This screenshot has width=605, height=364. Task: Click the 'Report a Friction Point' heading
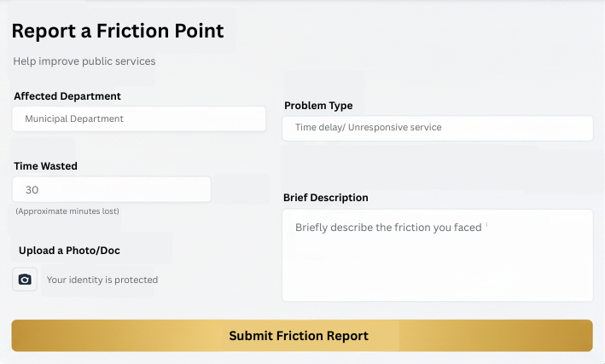tap(118, 32)
